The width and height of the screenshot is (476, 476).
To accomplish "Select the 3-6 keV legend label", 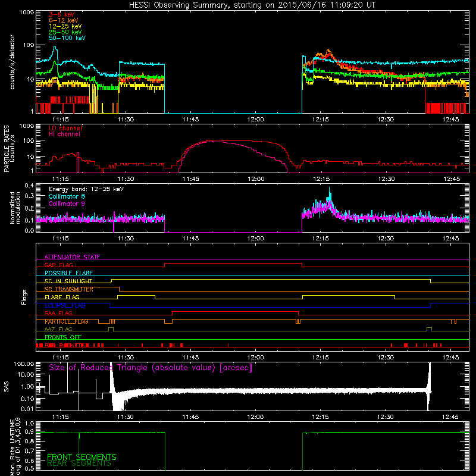I will [x=62, y=14].
